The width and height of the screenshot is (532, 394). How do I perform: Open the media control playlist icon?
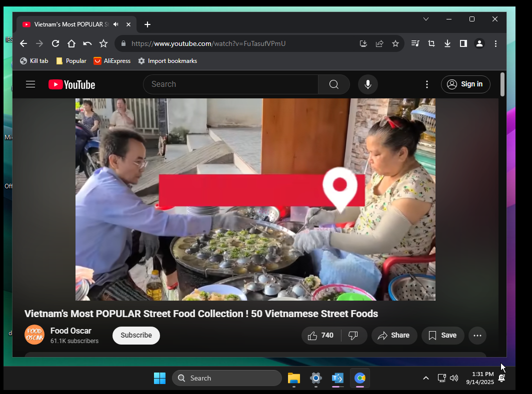pyautogui.click(x=415, y=44)
